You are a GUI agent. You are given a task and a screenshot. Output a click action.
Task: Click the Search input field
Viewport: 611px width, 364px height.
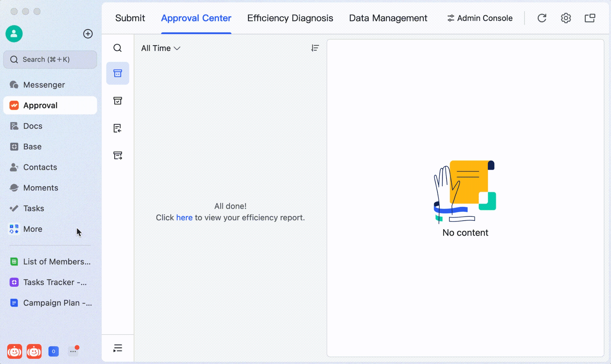[50, 60]
